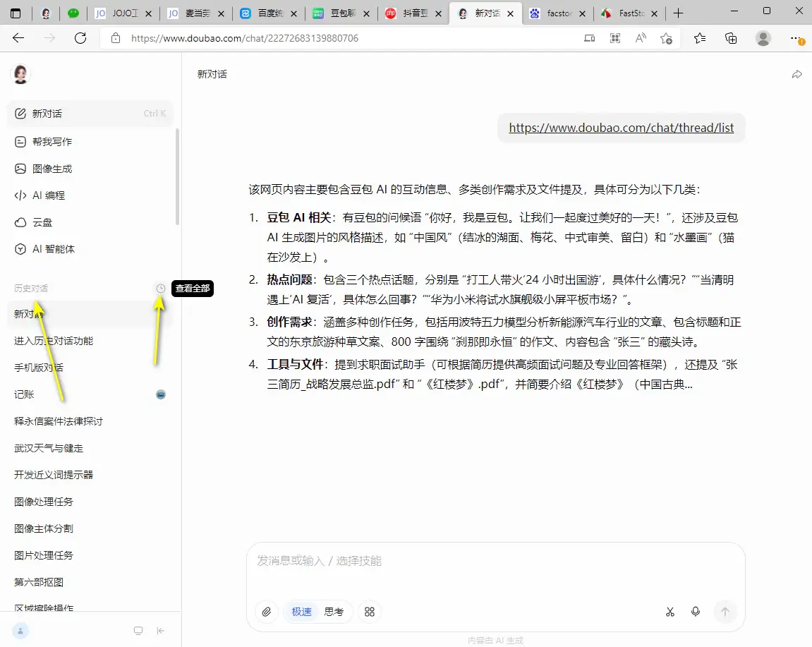This screenshot has height=647, width=812.
Task: Switch to the 麦当劳 tab
Action: pos(195,13)
